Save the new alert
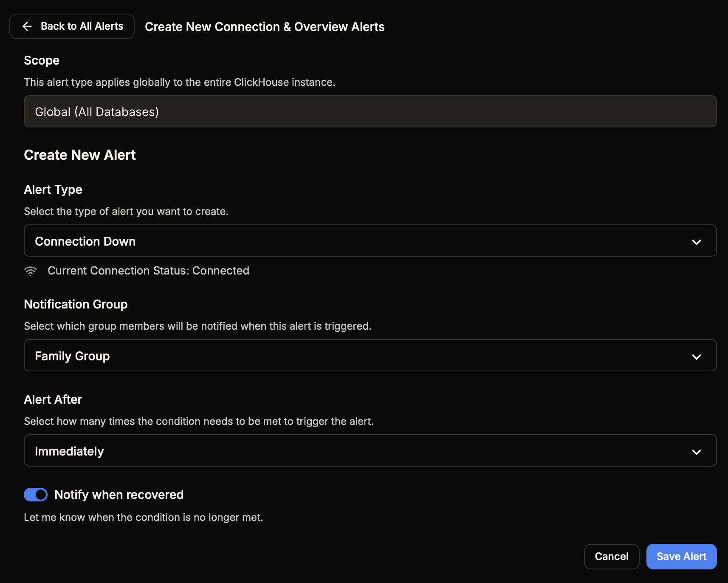Screen dimensions: 728x583 click(682, 557)
